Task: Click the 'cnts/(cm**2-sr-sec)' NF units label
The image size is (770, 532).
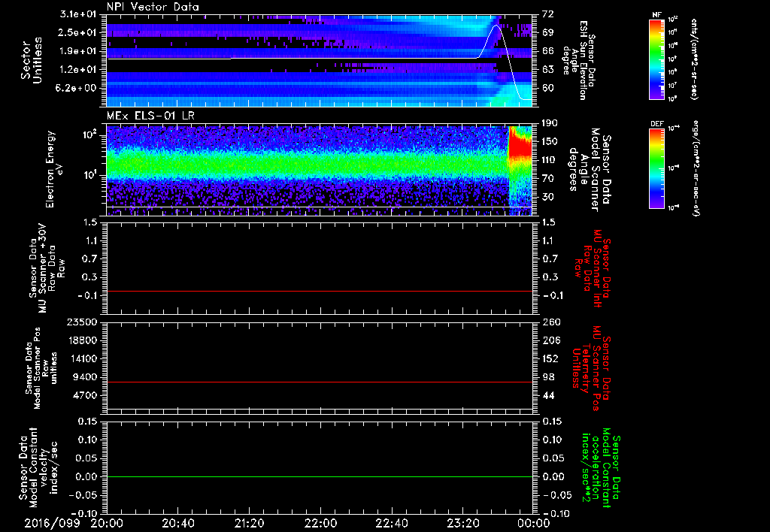Action: coord(693,59)
